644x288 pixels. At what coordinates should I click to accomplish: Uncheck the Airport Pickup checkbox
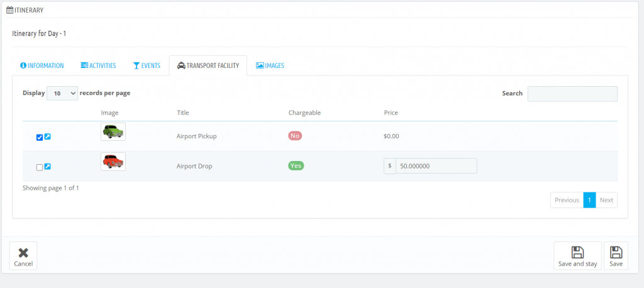click(40, 138)
